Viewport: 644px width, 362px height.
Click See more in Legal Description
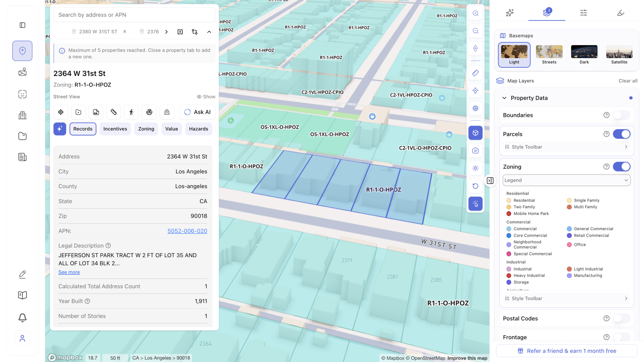(x=69, y=272)
